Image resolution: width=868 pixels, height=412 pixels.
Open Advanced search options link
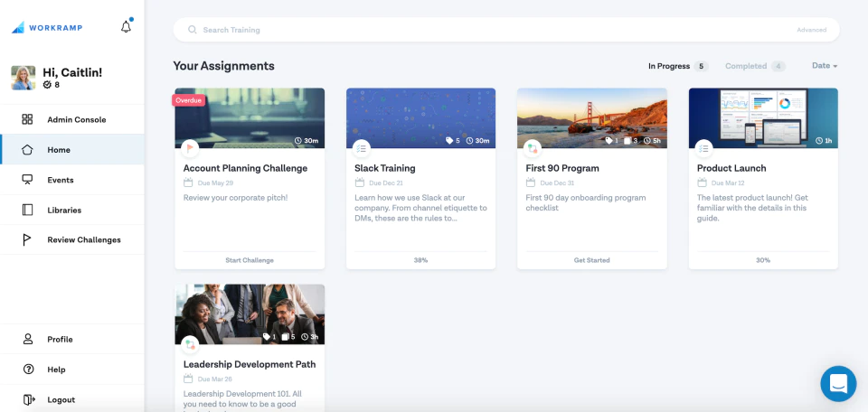tap(812, 30)
